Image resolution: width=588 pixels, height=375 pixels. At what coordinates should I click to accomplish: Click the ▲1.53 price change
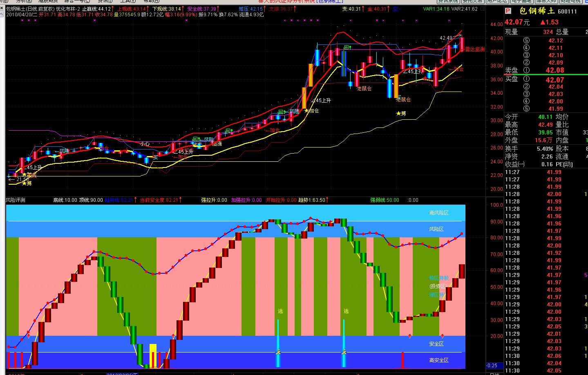coord(549,22)
